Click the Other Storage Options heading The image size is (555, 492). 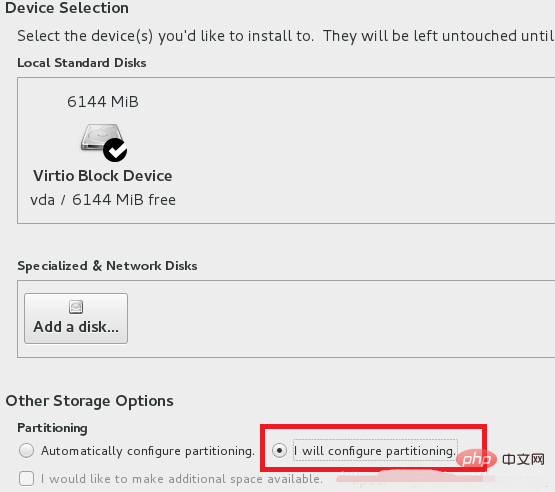(90, 401)
